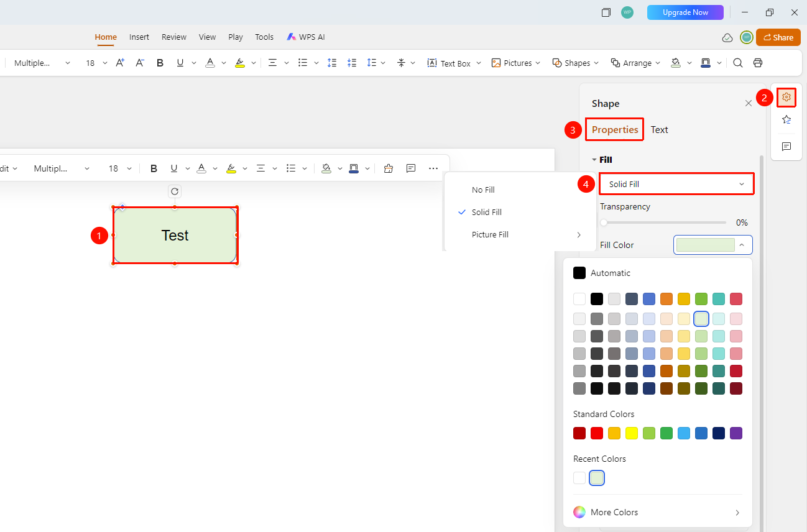This screenshot has width=807, height=532.
Task: Click the shape rotate handle icon
Action: coord(175,191)
